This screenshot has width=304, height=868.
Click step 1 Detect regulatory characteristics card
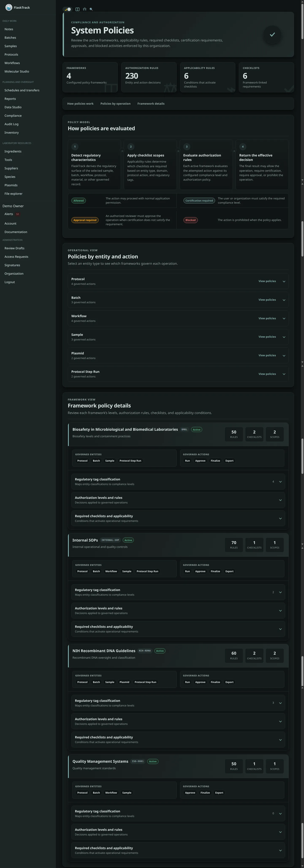point(94,165)
